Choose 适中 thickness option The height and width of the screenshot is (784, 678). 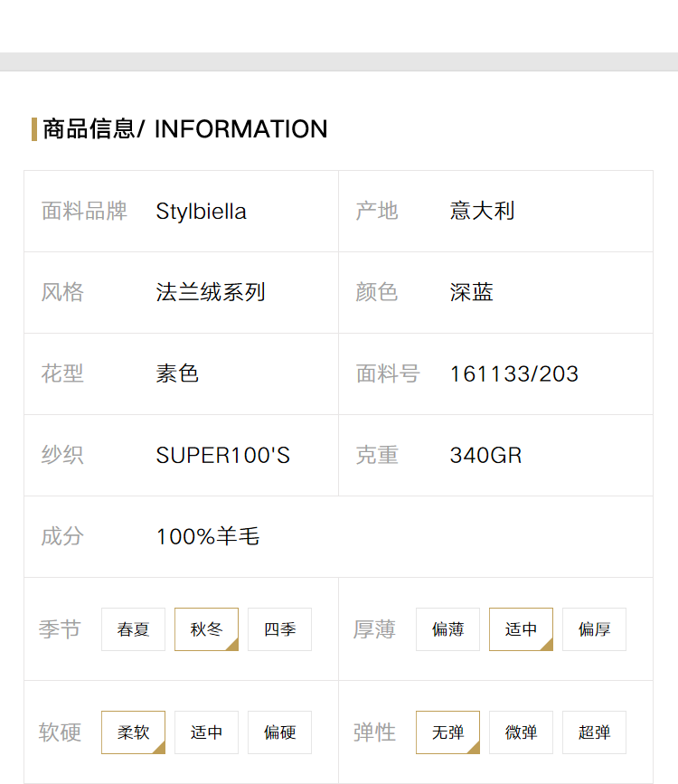point(521,629)
